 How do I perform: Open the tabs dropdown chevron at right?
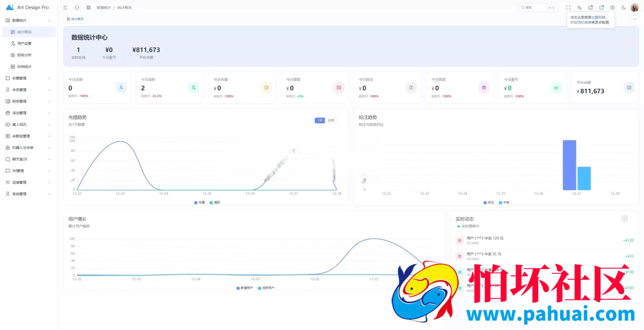635,19
